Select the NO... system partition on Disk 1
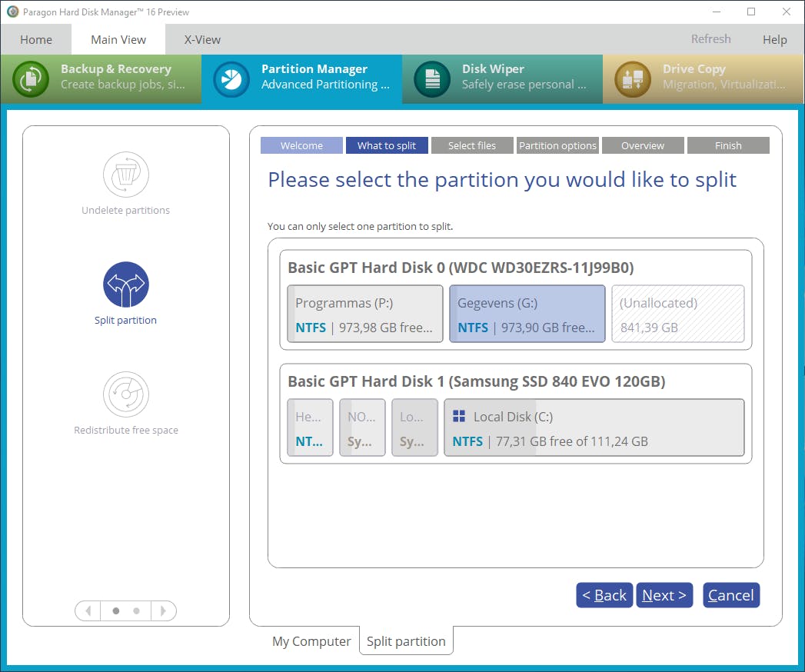This screenshot has width=805, height=672. pyautogui.click(x=362, y=427)
